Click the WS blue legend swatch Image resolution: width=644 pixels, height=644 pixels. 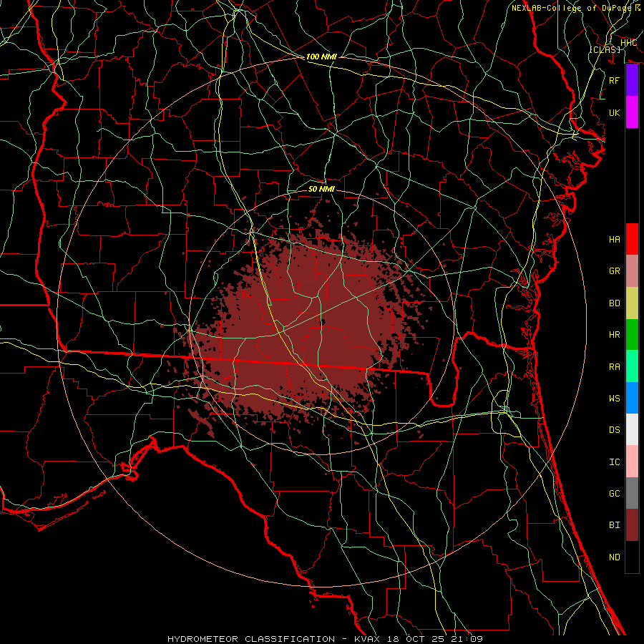pyautogui.click(x=632, y=398)
